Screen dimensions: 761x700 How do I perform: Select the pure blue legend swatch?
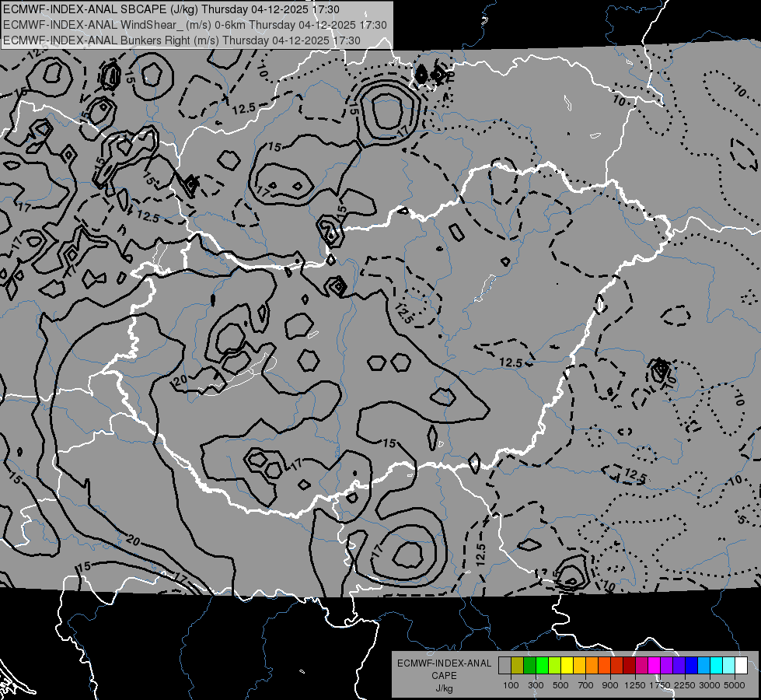[x=692, y=666]
